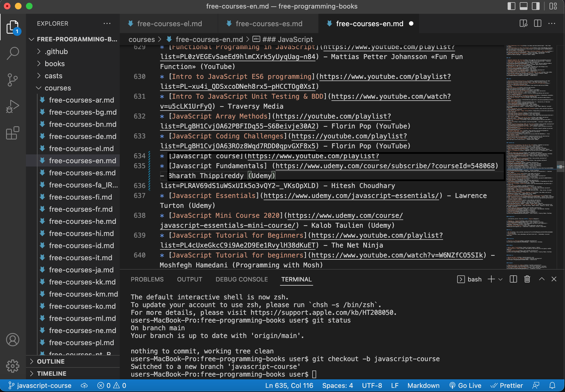Toggle the bottom panel layout icon
The height and width of the screenshot is (392, 565).
[x=523, y=6]
